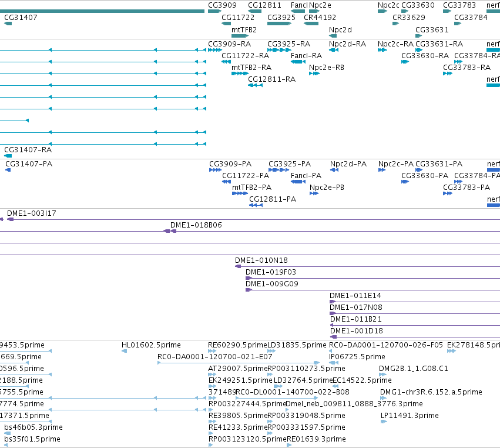Click the RE01639.3prime EST label
The width and height of the screenshot is (500, 448).
click(316, 439)
